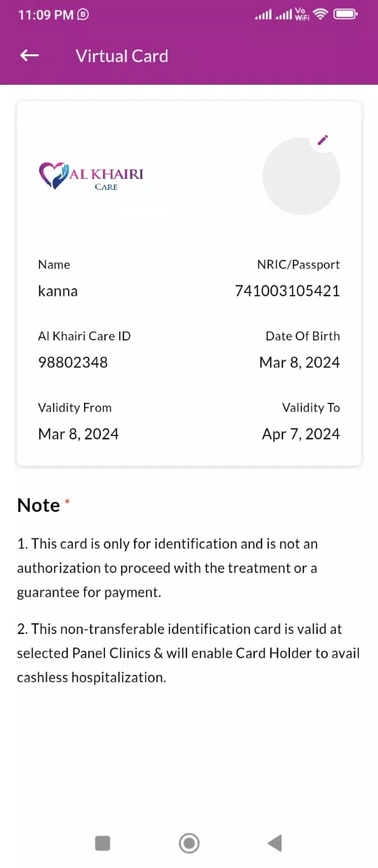Tap the first note about identification

[167, 568]
